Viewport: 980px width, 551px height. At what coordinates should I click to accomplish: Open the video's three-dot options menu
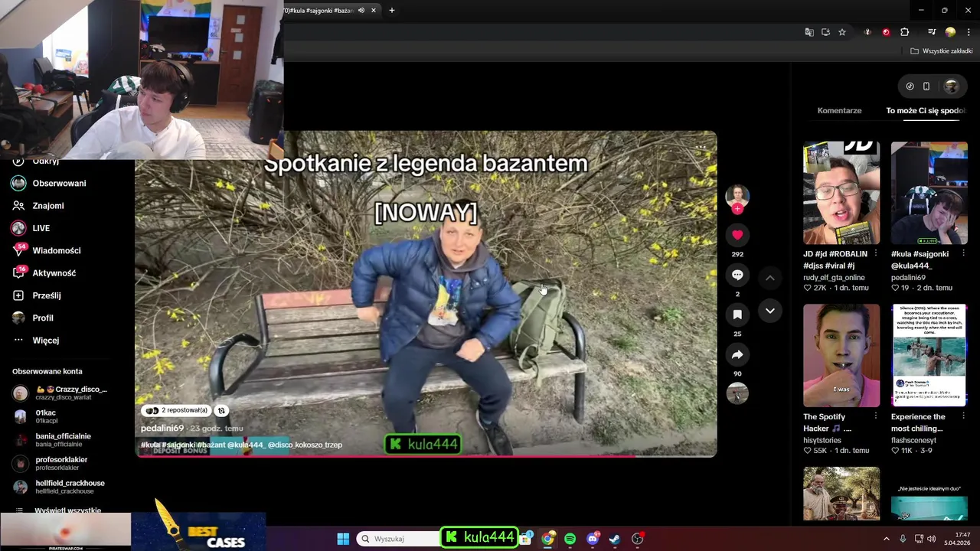701,148
